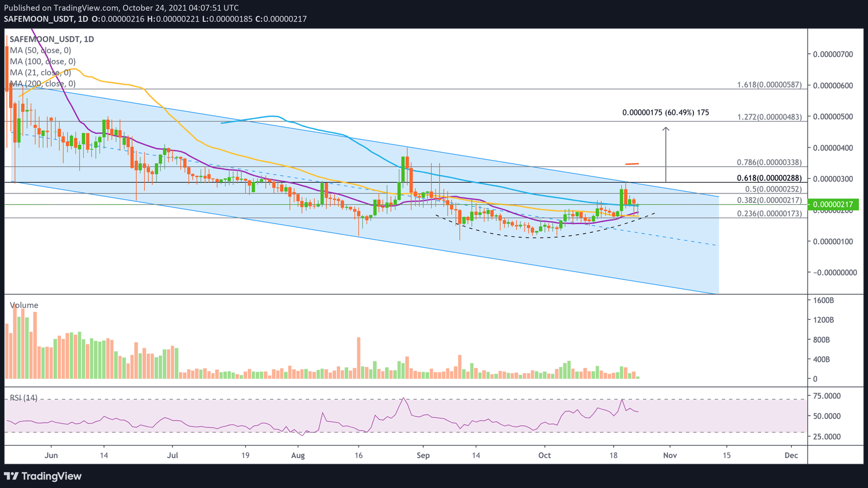868x488 pixels.
Task: Click the 0.382(0.00000217) Fibonacci label
Action: coord(769,200)
